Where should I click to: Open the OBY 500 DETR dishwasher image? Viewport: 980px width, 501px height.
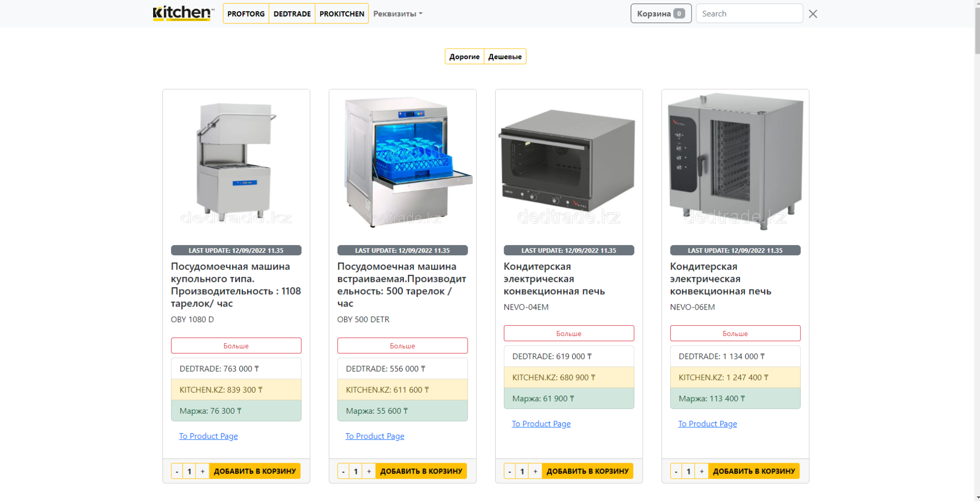[403, 163]
